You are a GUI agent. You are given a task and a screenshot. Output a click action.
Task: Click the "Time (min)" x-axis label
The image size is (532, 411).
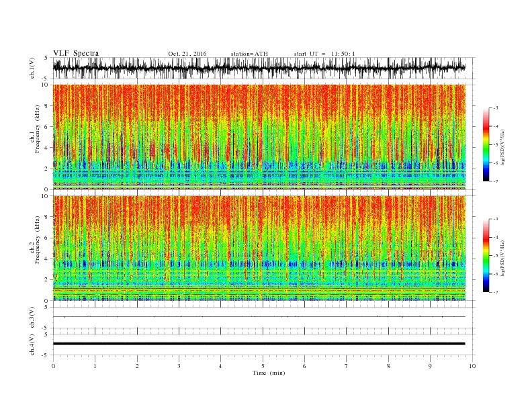[269, 373]
